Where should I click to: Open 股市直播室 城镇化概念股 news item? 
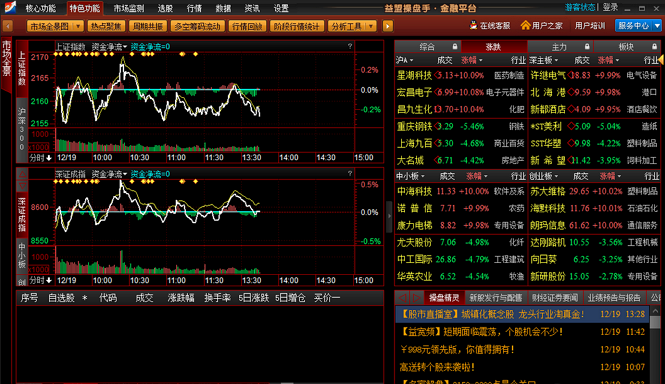[522, 314]
